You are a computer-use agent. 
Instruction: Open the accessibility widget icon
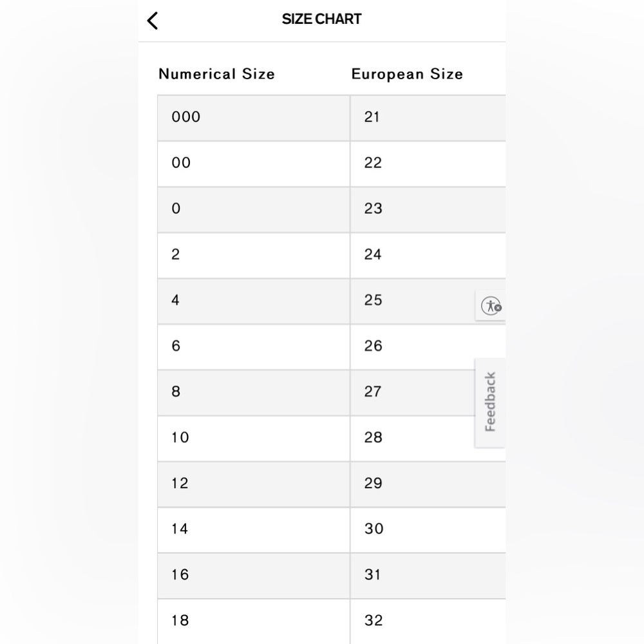(x=491, y=305)
